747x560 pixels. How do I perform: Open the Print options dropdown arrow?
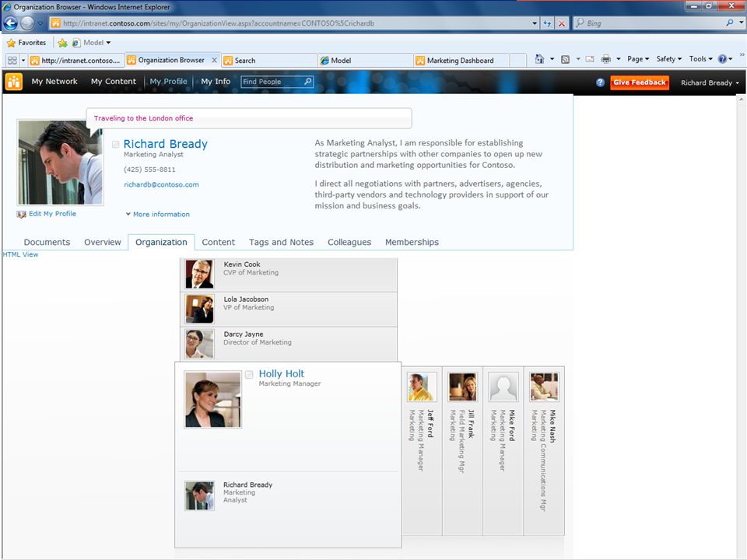pos(619,59)
